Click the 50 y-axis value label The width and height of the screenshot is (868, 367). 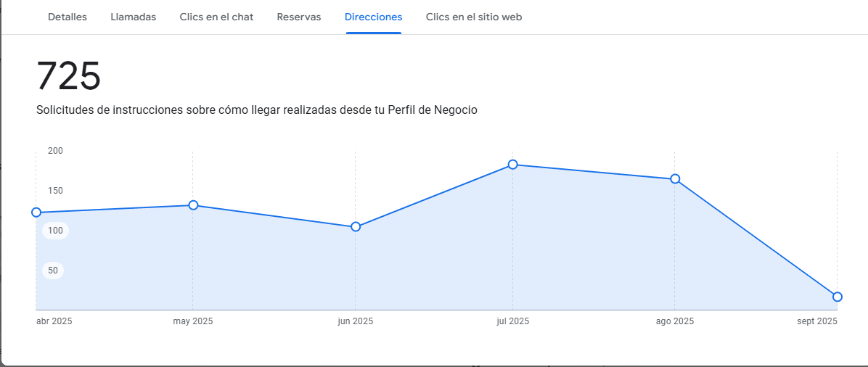(x=53, y=271)
